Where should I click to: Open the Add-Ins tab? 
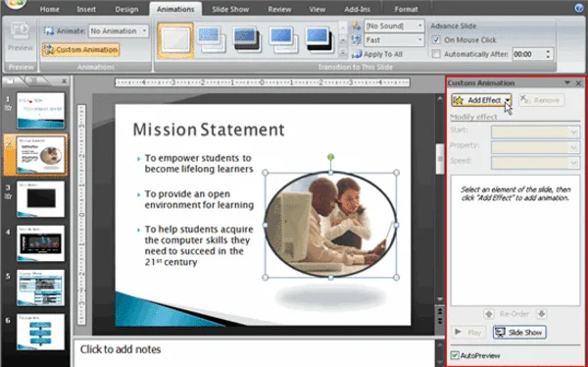point(357,9)
